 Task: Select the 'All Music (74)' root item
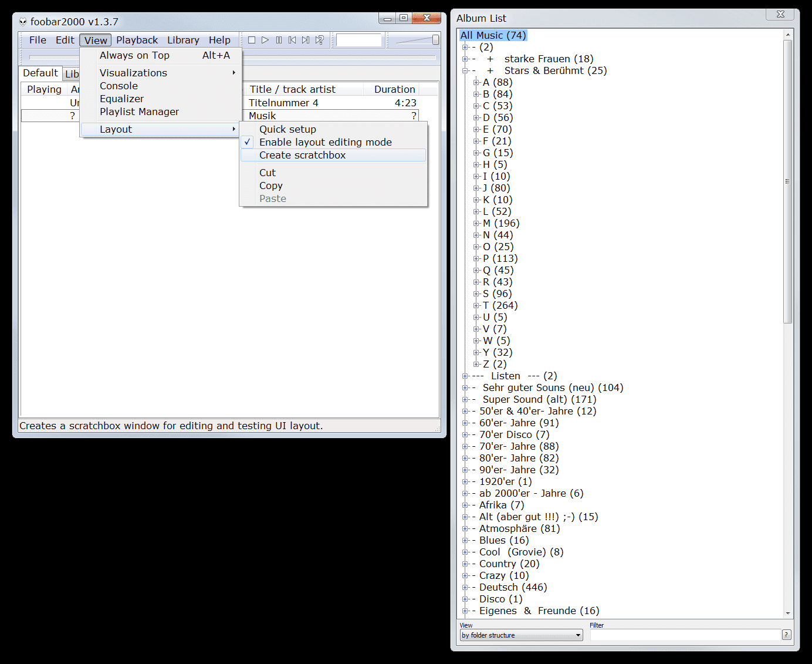pyautogui.click(x=493, y=35)
